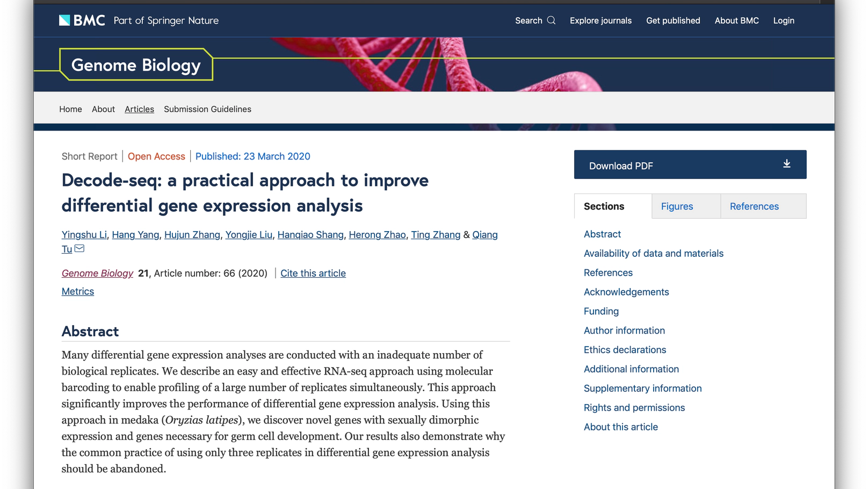Viewport: 868px width, 489px height.
Task: Click the envelope icon next to Qiang Tu
Action: click(x=79, y=248)
